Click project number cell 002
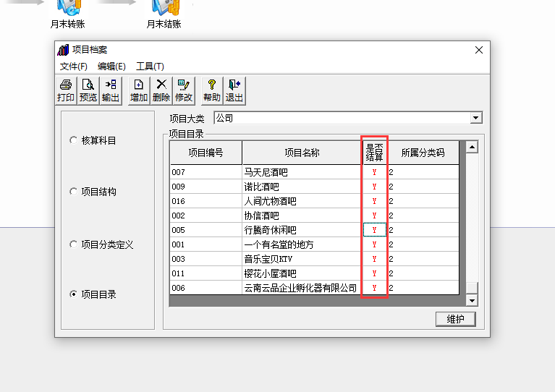This screenshot has height=392, width=555. 206,216
